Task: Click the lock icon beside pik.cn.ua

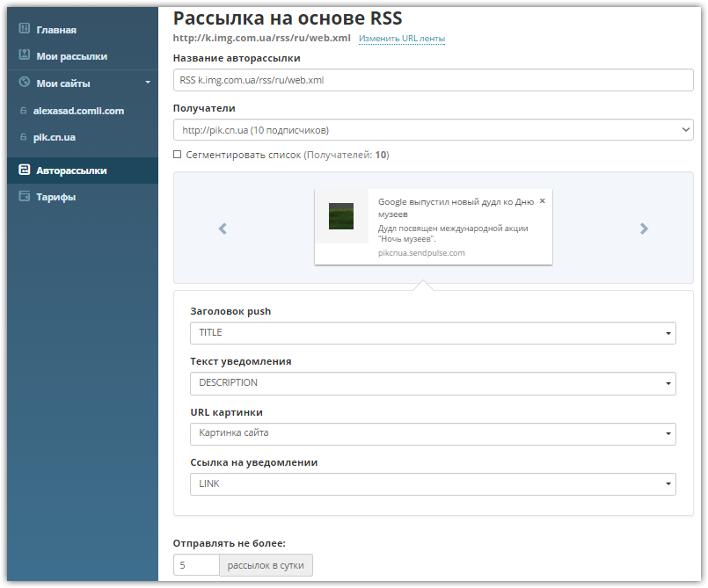Action: pyautogui.click(x=24, y=137)
